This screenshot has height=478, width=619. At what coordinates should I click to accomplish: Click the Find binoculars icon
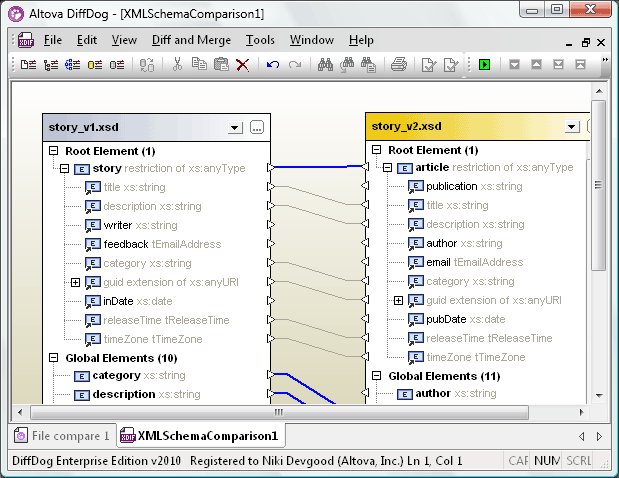325,64
